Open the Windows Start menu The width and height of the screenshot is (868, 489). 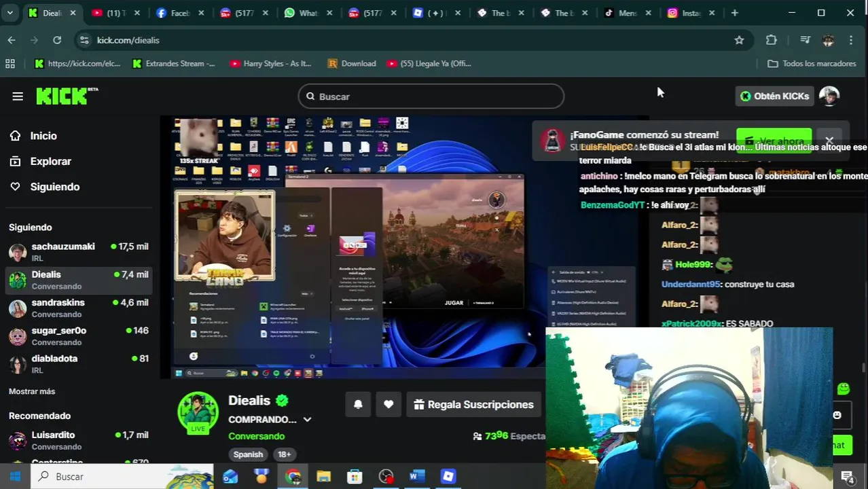(x=15, y=476)
